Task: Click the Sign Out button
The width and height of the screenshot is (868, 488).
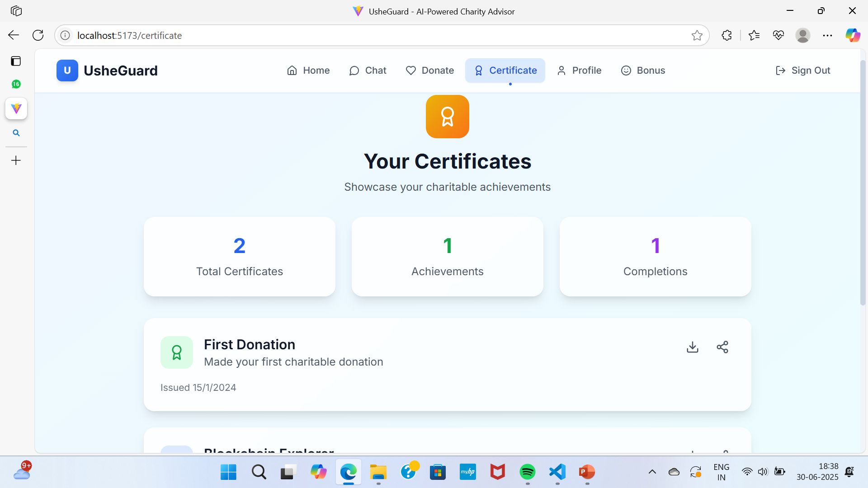Action: [x=803, y=70]
